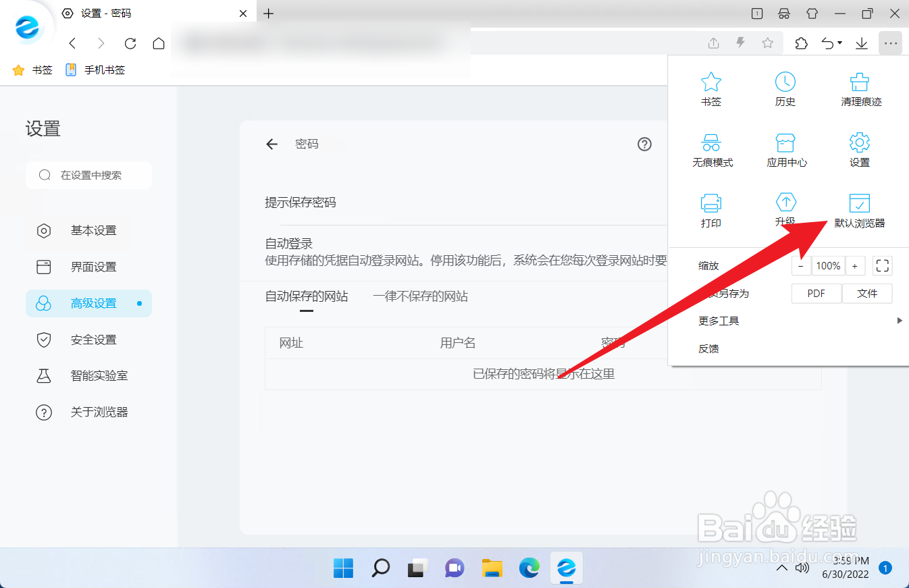Go back from the password page with the arrow
The width and height of the screenshot is (909, 588).
[272, 144]
